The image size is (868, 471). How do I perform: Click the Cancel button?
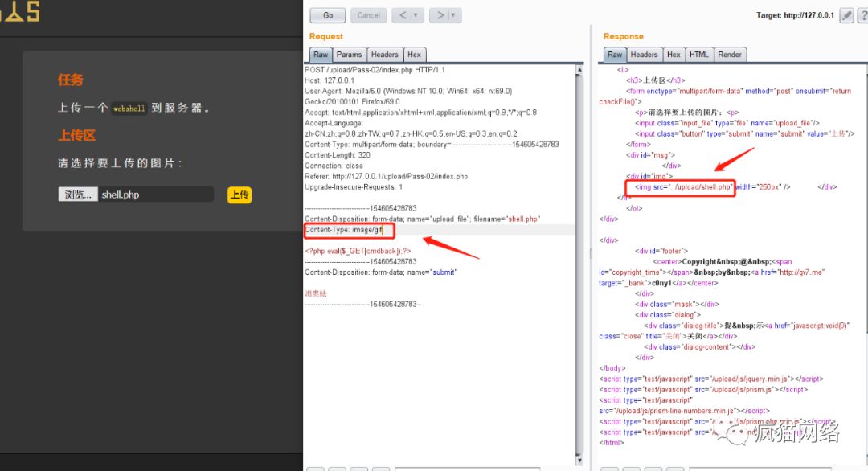[368, 15]
